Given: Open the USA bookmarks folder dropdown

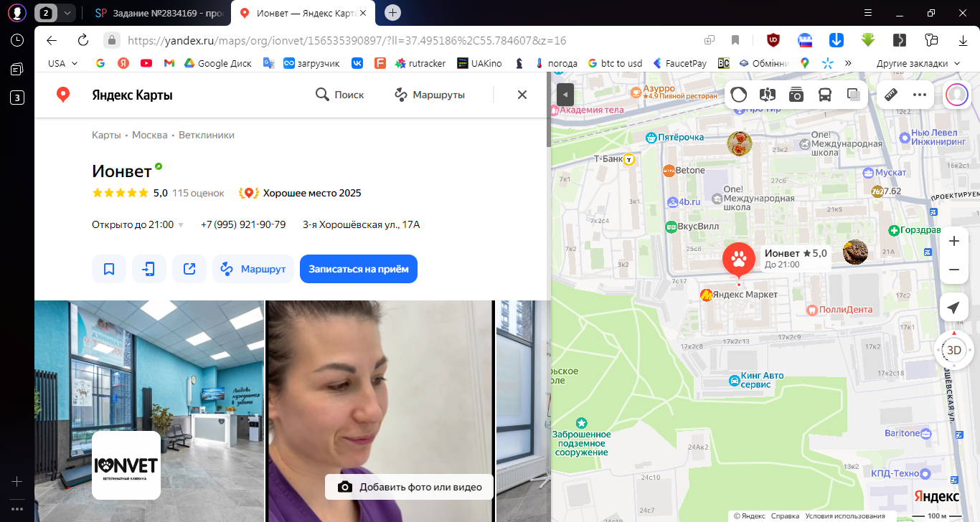Looking at the screenshot, I should (62, 63).
